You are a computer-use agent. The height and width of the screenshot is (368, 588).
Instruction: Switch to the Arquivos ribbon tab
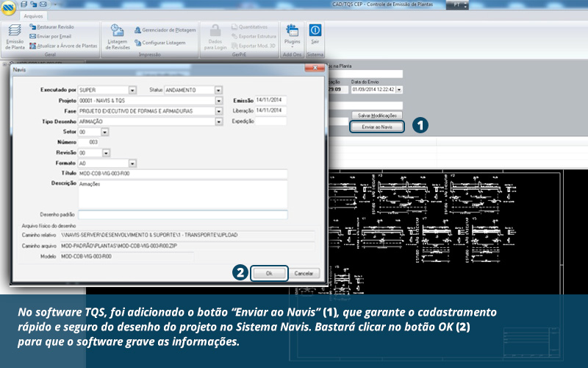click(x=33, y=16)
